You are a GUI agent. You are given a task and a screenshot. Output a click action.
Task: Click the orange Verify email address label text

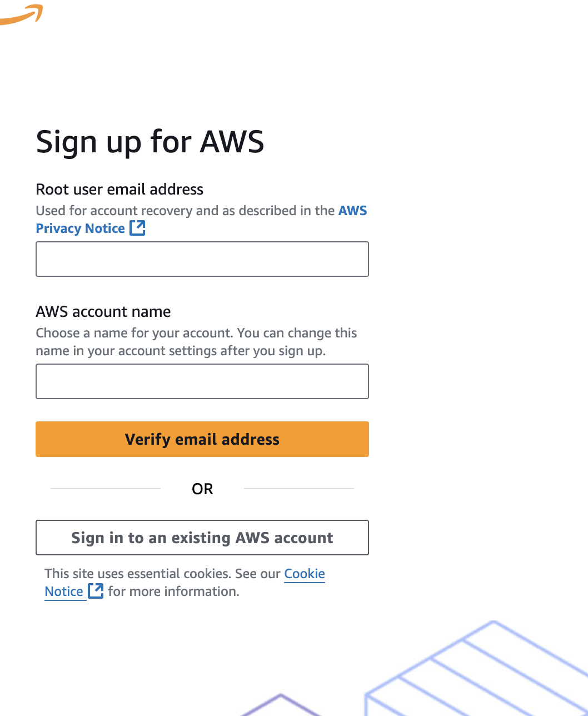pyautogui.click(x=202, y=439)
